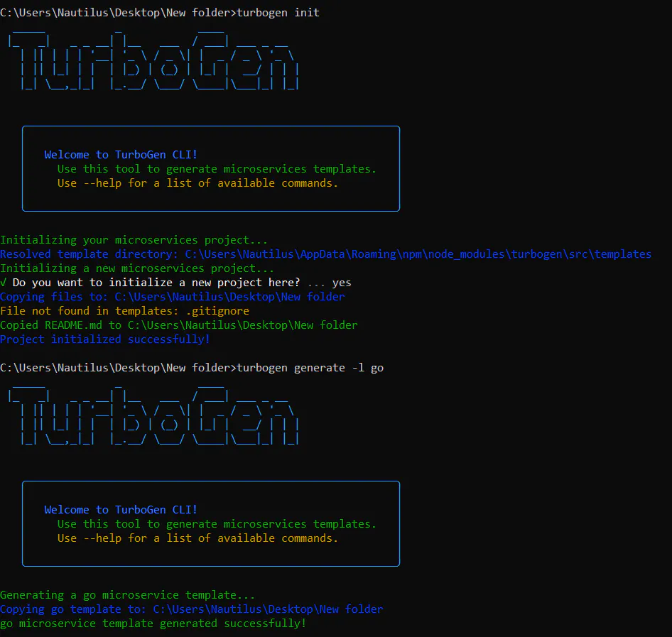This screenshot has width=672, height=637.
Task: Click the first 'Use this tool to generate microservices templates.' line
Action: (217, 169)
